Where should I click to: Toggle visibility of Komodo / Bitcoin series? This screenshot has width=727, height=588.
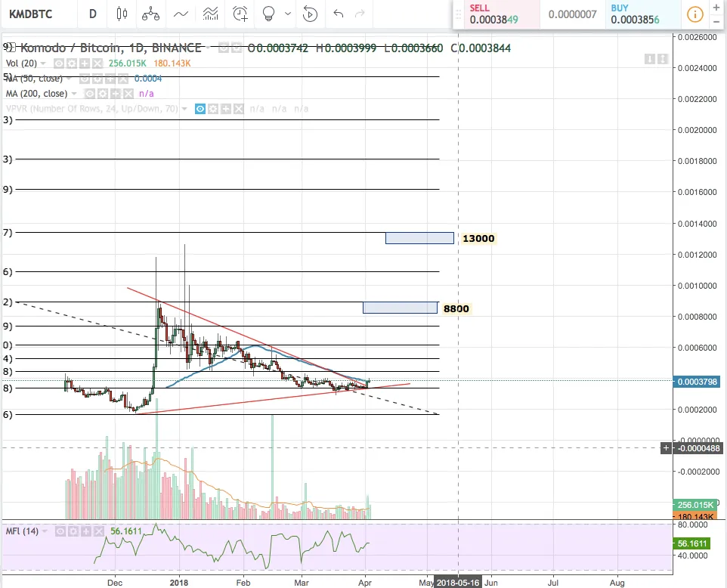[x=224, y=48]
